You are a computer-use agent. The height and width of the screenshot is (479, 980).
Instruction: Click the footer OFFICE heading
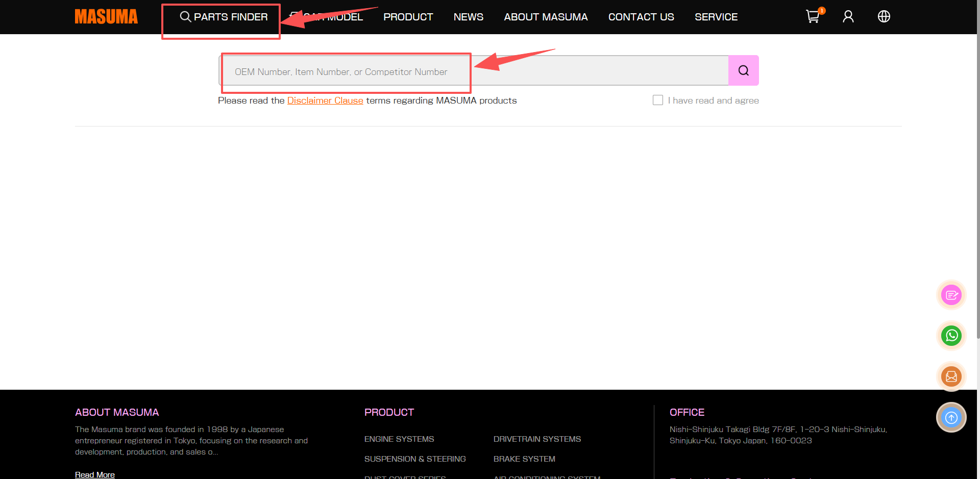point(687,412)
